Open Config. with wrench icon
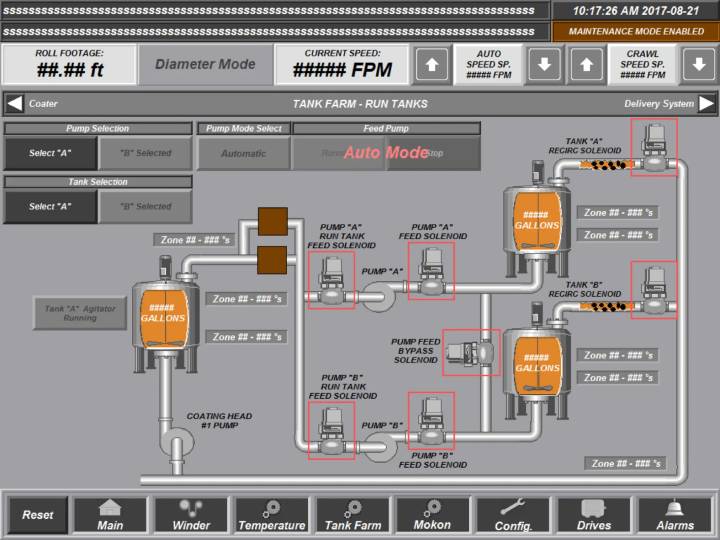 pyautogui.click(x=513, y=515)
